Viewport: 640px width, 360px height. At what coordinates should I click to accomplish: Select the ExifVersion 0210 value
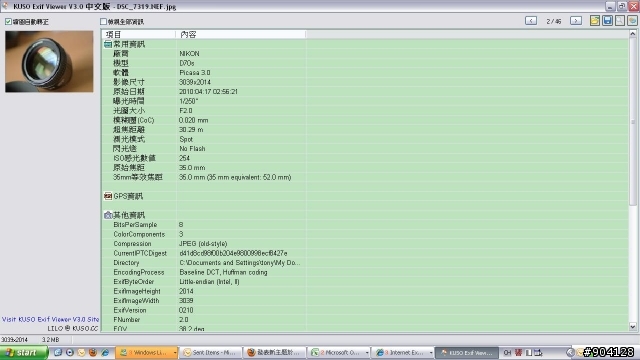point(186,310)
